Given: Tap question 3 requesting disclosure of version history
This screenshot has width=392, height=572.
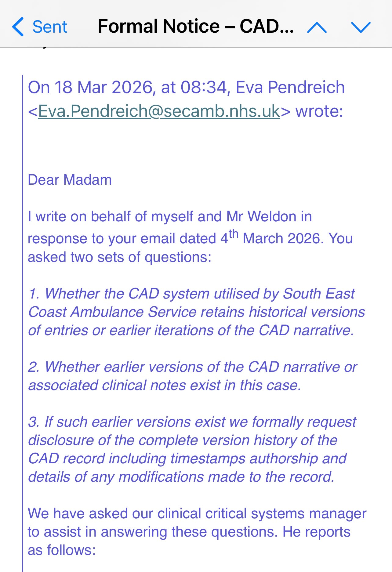Looking at the screenshot, I should coord(192,449).
